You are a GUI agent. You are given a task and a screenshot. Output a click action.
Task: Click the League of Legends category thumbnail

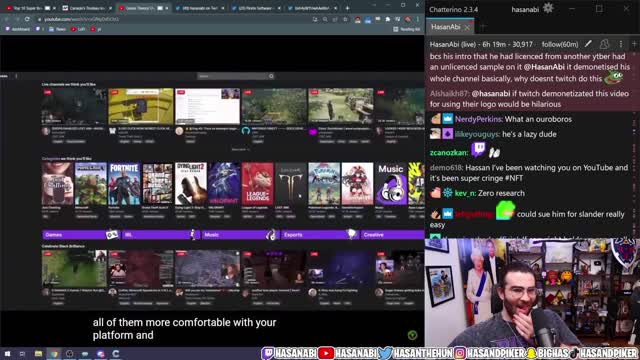257,183
